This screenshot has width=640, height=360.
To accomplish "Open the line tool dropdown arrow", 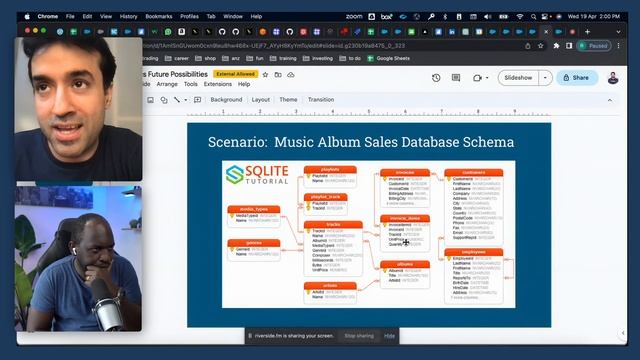I will [x=186, y=100].
